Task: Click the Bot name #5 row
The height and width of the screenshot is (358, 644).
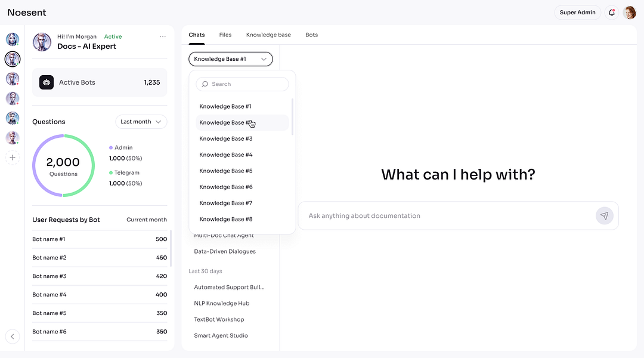Action: pos(100,313)
